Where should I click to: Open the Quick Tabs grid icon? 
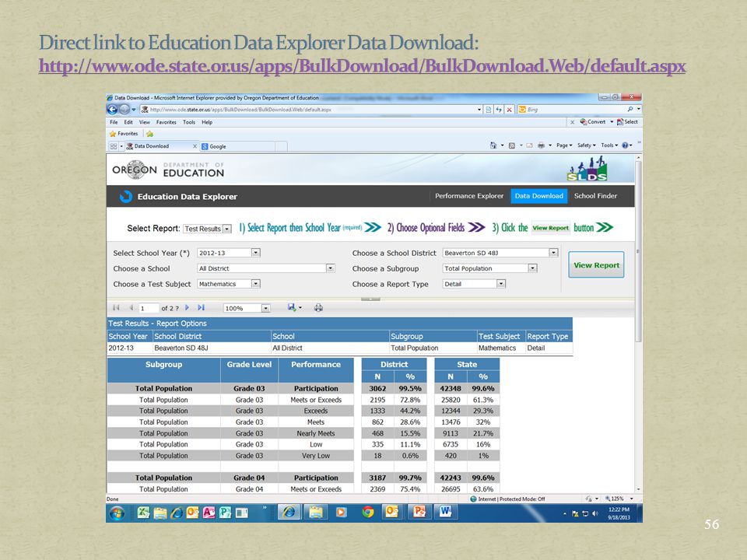point(114,146)
